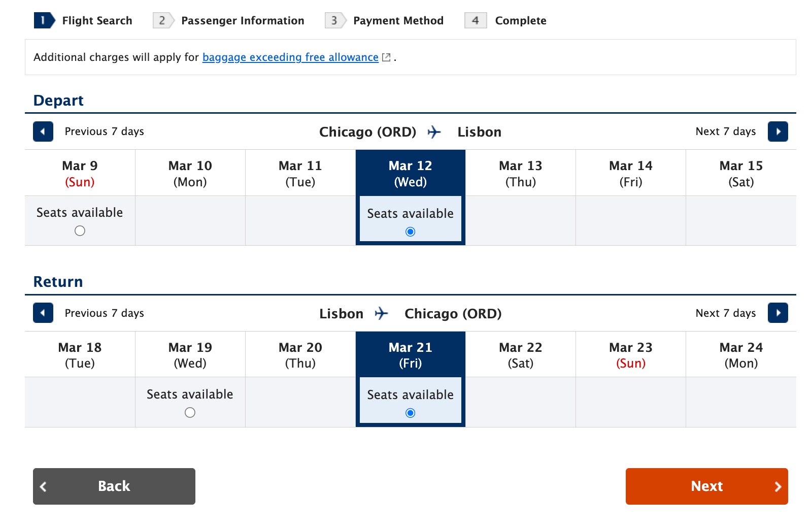Select Seats available radio for Mar 9 departure
Screen dimensions: 812x527
click(x=79, y=230)
